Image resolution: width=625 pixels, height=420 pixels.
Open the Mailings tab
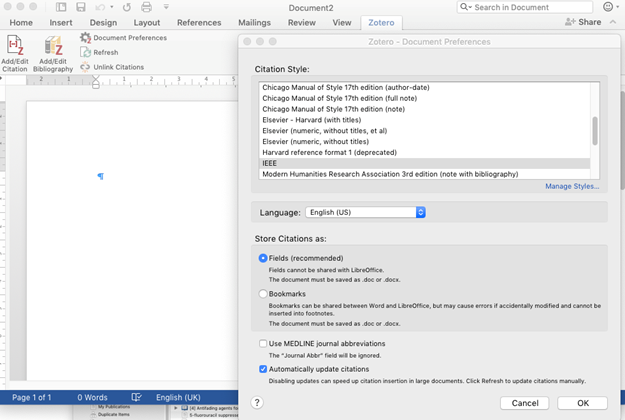coord(254,23)
